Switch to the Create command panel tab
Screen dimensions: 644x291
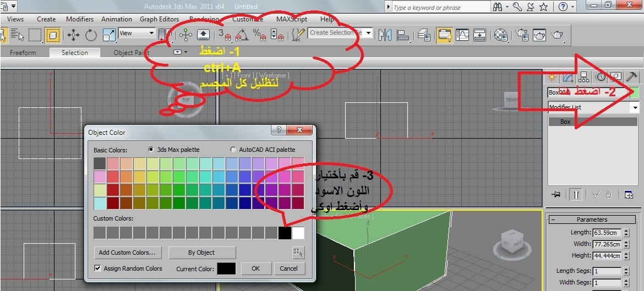click(x=553, y=77)
